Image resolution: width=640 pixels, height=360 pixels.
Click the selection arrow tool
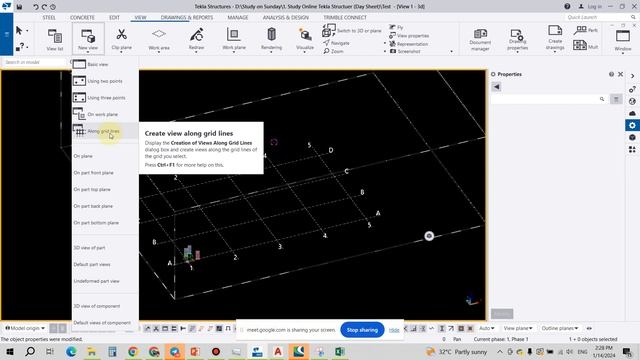click(19, 31)
